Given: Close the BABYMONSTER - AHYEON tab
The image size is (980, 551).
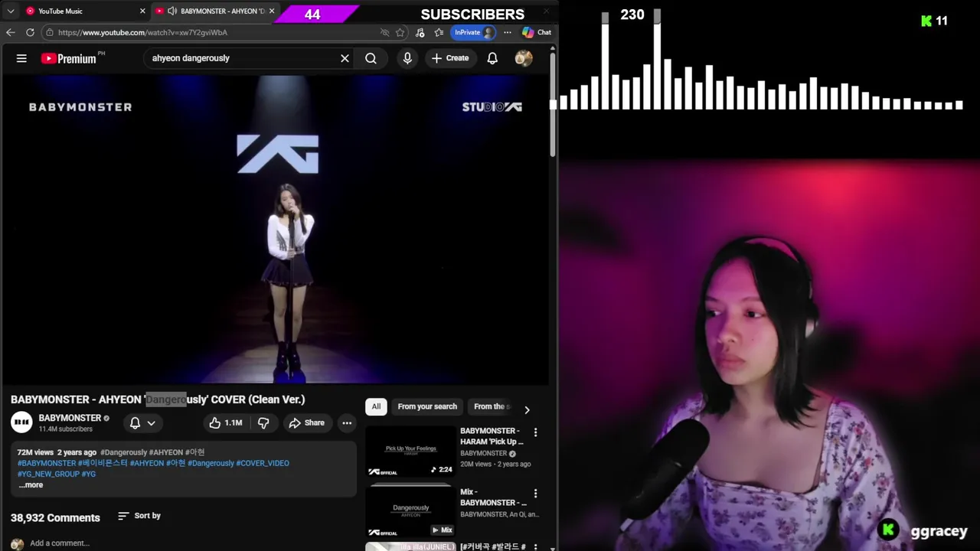Looking at the screenshot, I should (272, 11).
